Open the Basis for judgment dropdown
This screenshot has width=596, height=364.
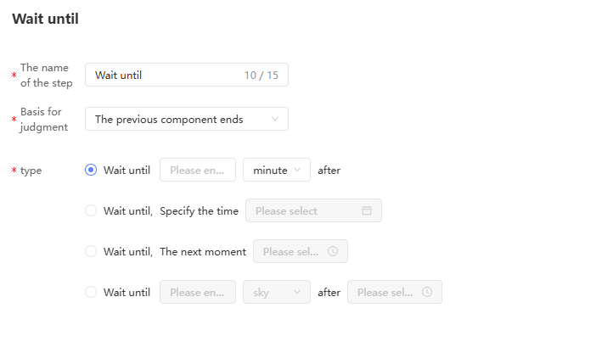pyautogui.click(x=180, y=119)
